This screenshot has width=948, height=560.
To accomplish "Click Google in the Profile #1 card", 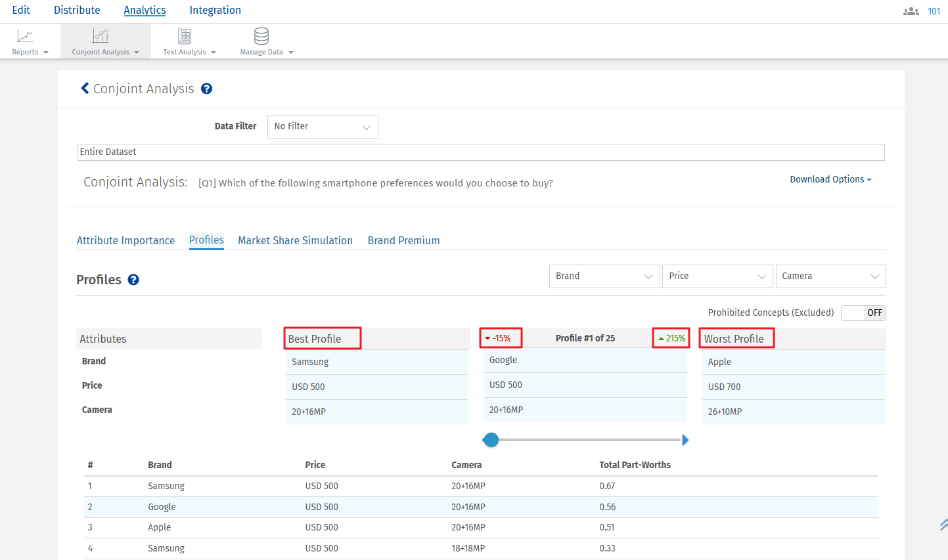I will 503,360.
